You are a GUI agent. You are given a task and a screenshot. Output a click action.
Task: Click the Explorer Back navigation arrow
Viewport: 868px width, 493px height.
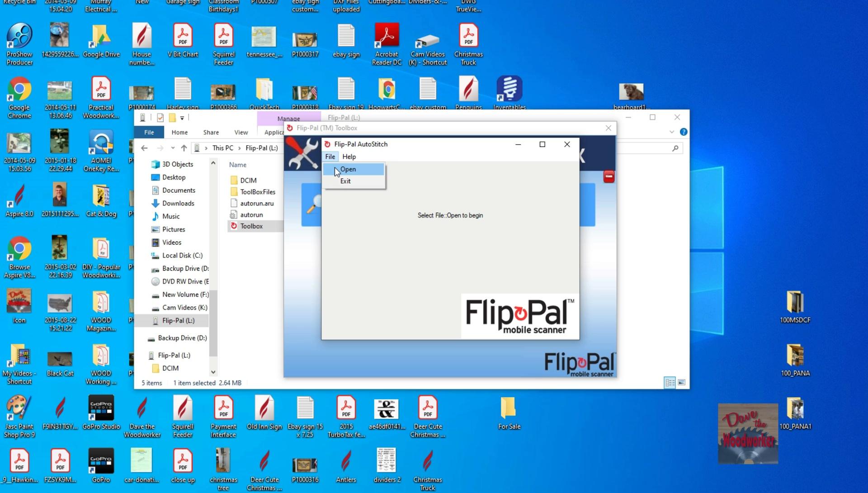click(x=144, y=148)
